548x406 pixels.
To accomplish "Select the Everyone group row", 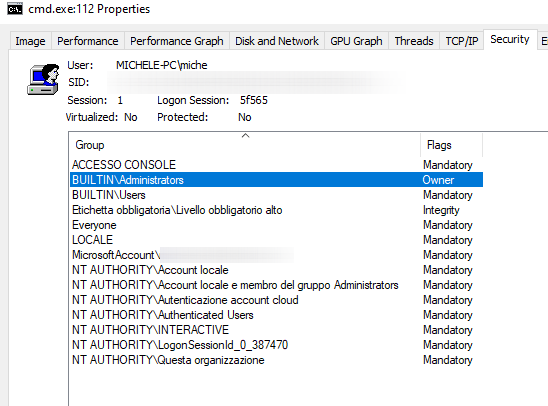I will (x=276, y=225).
